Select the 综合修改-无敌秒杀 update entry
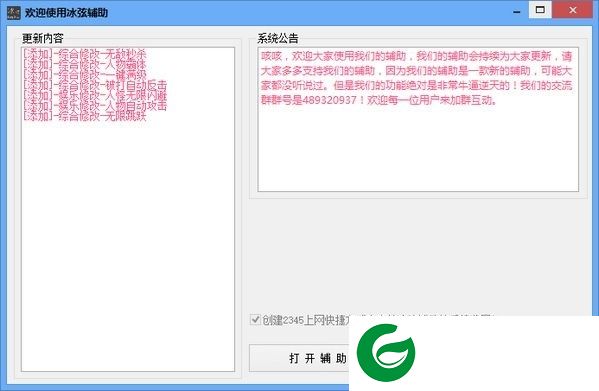Image resolution: width=599 pixels, height=391 pixels. click(84, 54)
